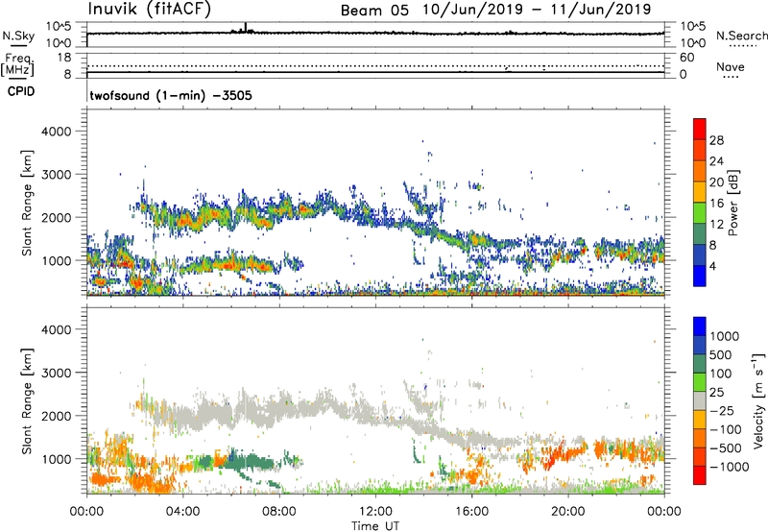Click the Velocity [m s⁻¹] colorbar title

point(758,401)
